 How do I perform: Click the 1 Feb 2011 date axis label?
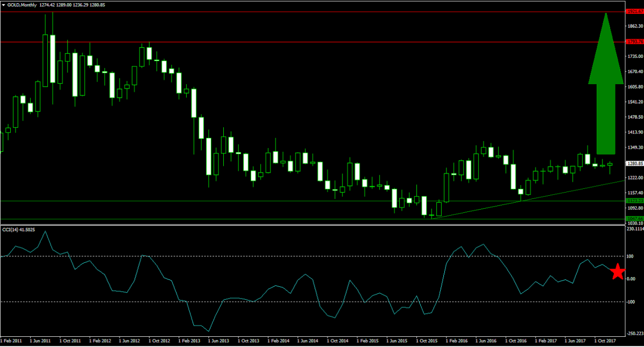click(12, 340)
